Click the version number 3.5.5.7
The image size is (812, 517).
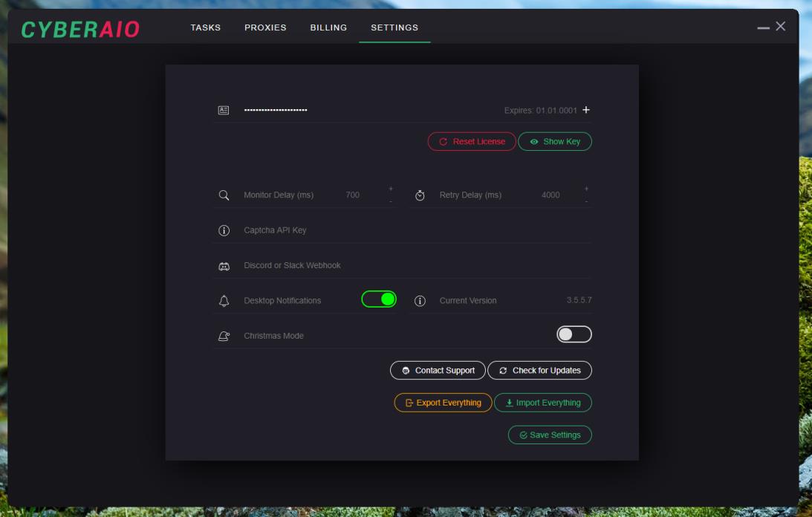(579, 300)
